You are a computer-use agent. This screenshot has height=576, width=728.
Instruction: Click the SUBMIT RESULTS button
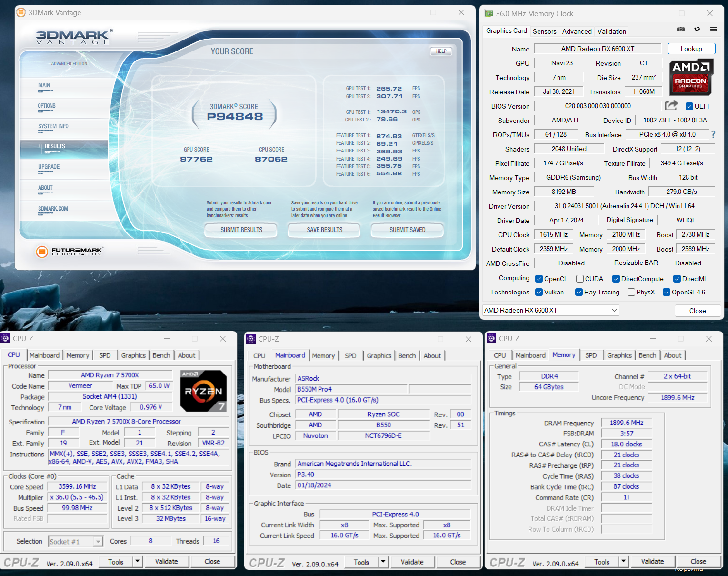coord(241,230)
